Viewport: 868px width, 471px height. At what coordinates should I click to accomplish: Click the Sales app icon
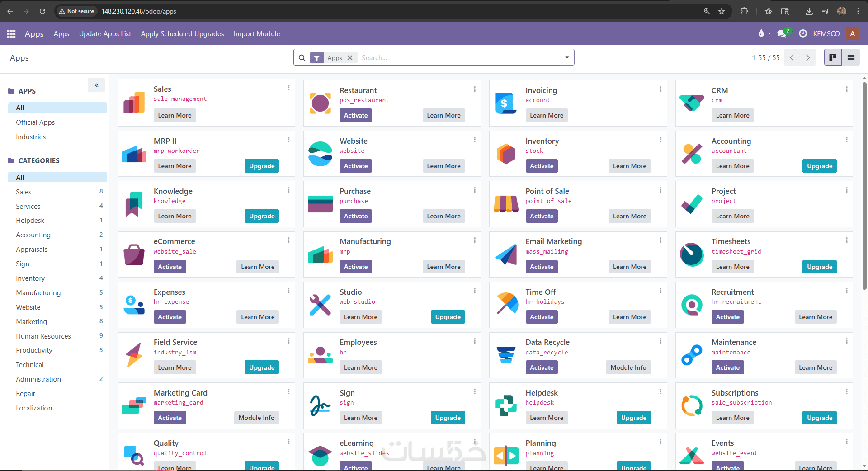[134, 104]
